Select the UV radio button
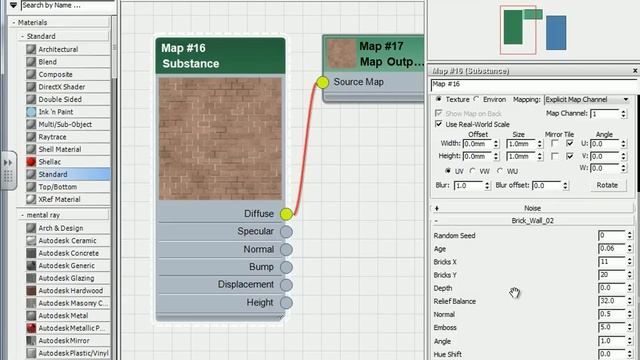 (x=448, y=171)
